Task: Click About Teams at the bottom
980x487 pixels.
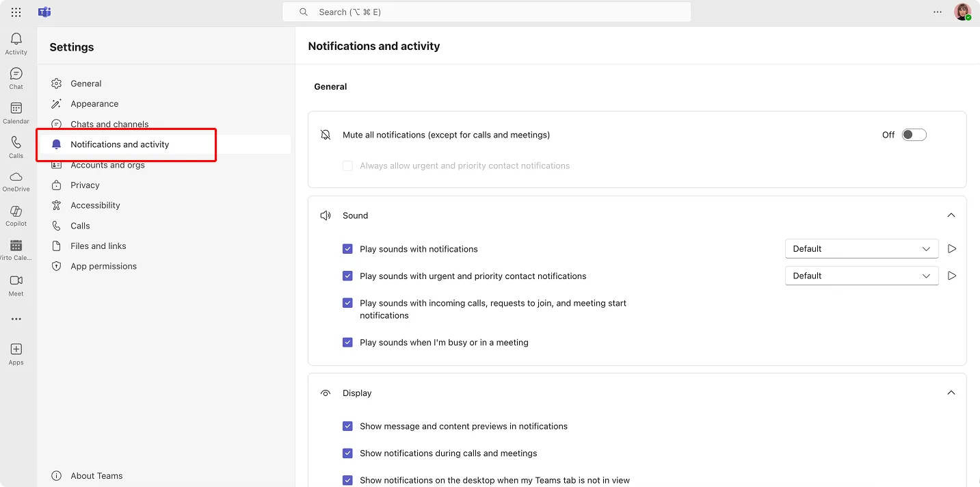Action: [95, 475]
